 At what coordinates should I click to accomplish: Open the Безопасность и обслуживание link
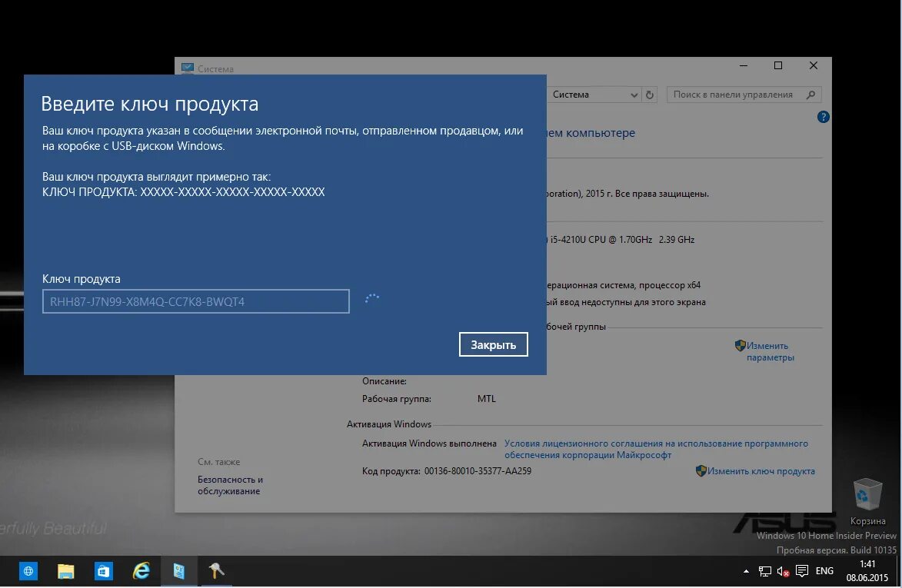click(x=230, y=485)
